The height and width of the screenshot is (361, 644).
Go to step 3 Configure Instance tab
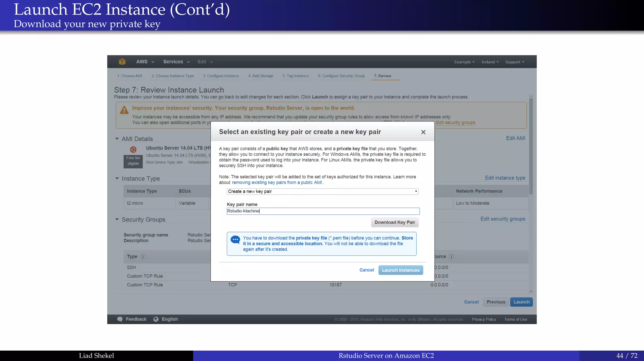(x=221, y=76)
